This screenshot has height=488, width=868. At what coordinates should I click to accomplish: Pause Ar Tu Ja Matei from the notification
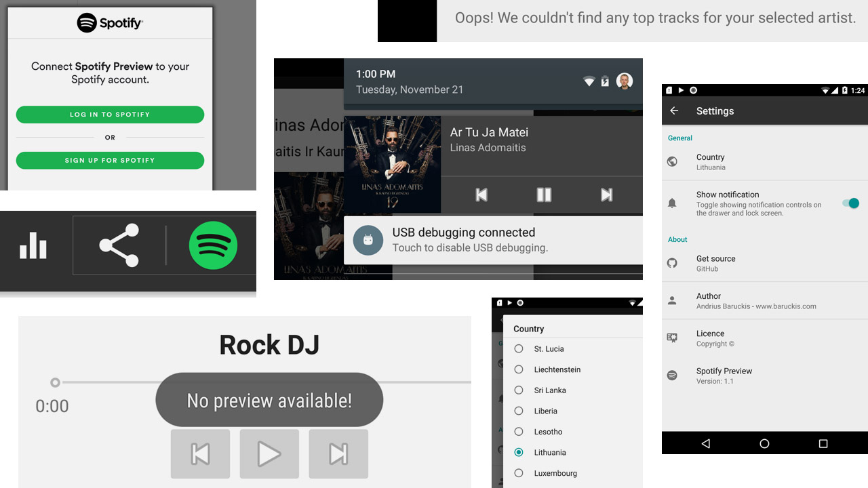[544, 195]
